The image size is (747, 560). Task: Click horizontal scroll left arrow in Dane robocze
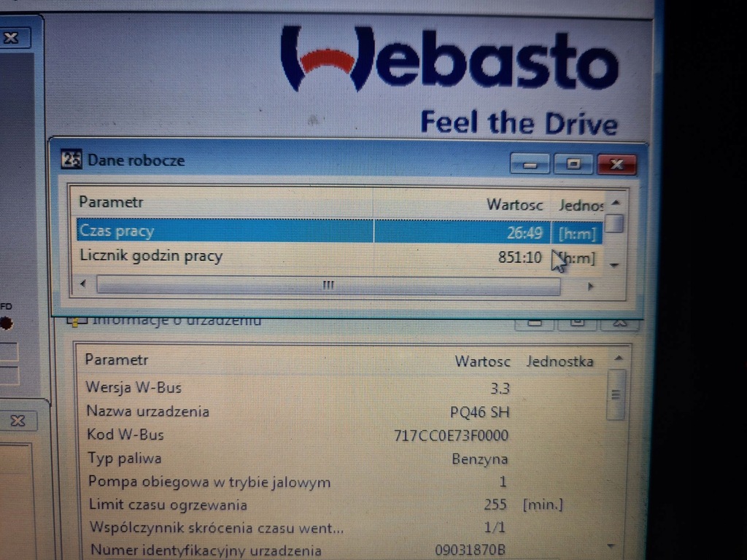(x=83, y=284)
